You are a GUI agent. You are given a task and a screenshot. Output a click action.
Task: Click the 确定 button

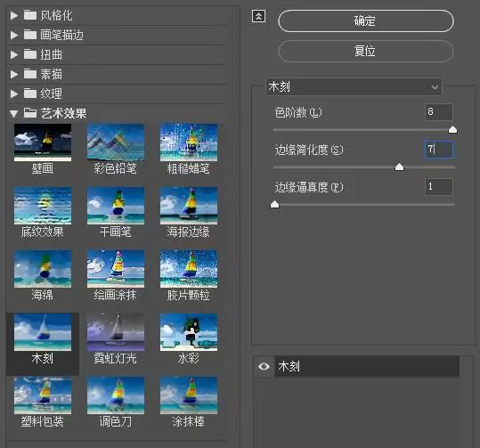pos(366,20)
